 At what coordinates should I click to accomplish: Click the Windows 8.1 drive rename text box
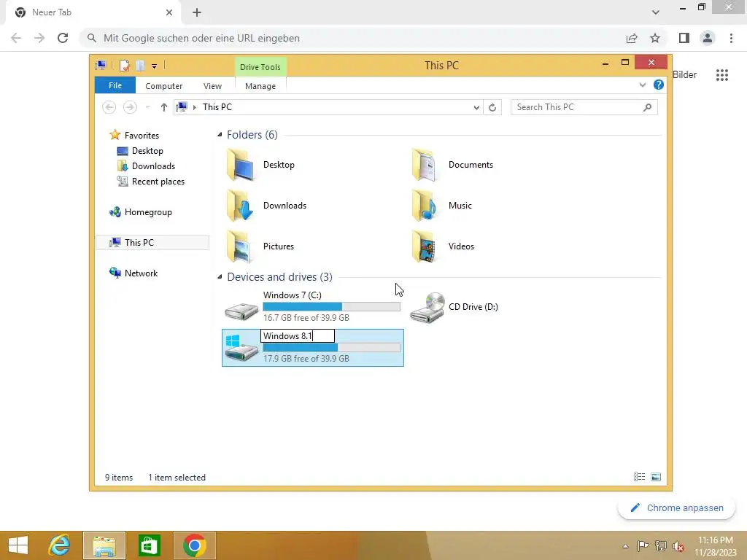click(298, 336)
